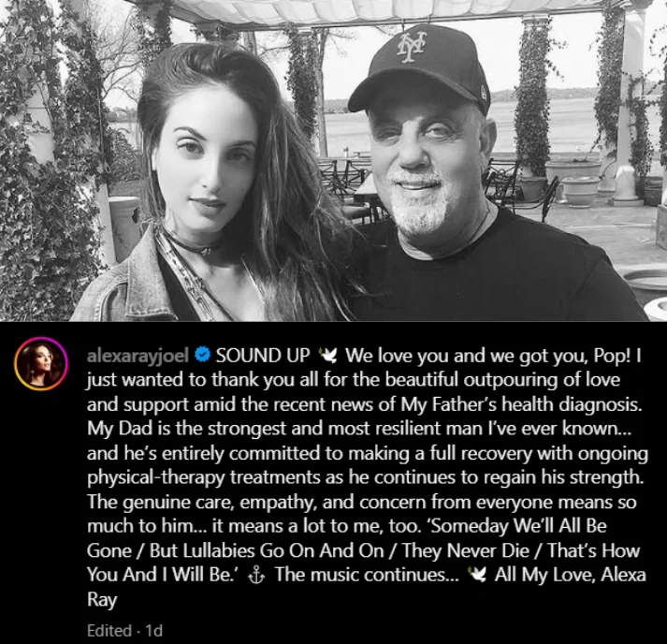Click the SOUND UP text in the caption

click(263, 356)
